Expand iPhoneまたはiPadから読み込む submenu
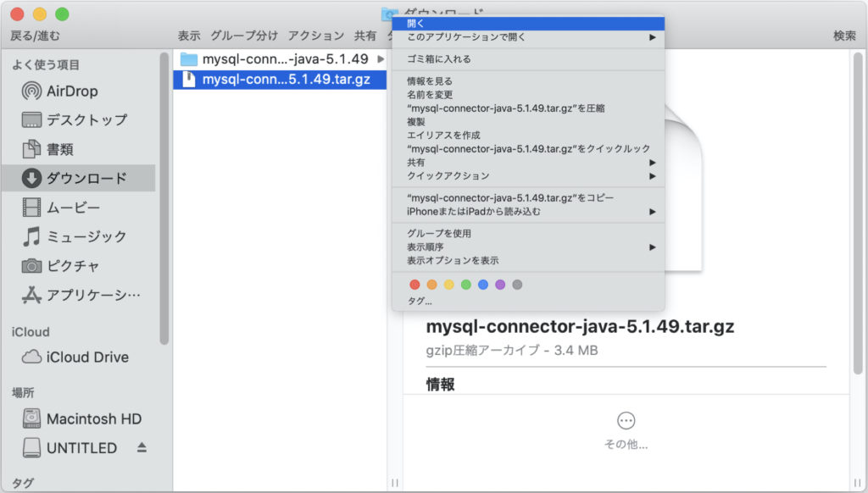Viewport: 868px width, 493px height. pyautogui.click(x=653, y=212)
